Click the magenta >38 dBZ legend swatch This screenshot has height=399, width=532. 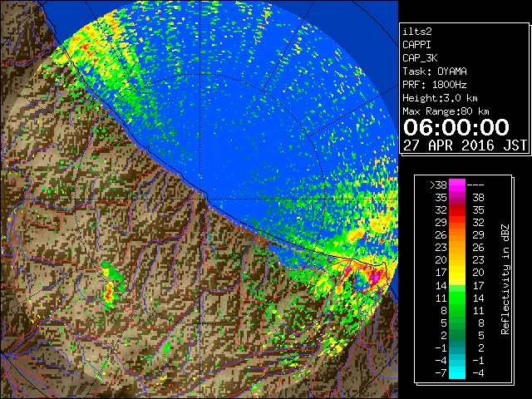(x=457, y=185)
